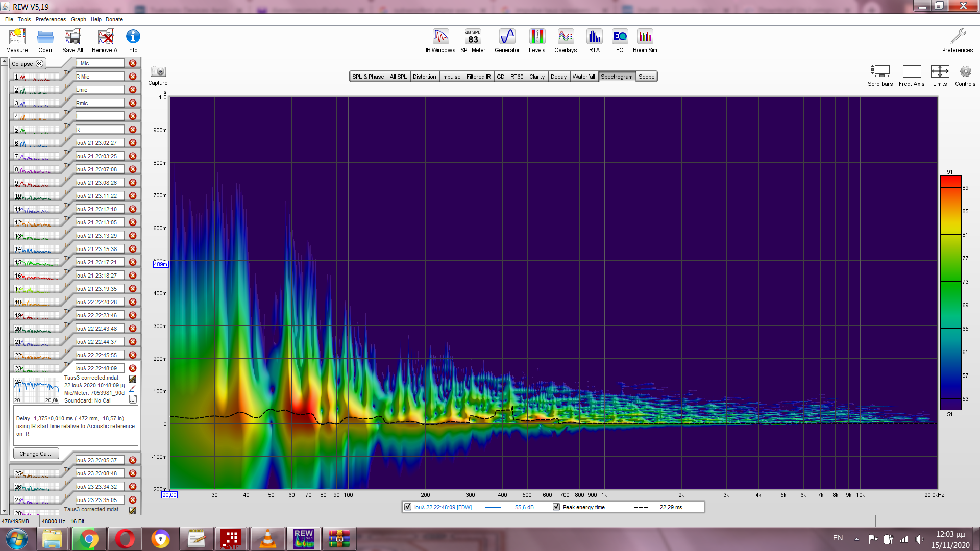Click the Capture camera icon
The height and width of the screenshot is (551, 980).
pos(158,72)
